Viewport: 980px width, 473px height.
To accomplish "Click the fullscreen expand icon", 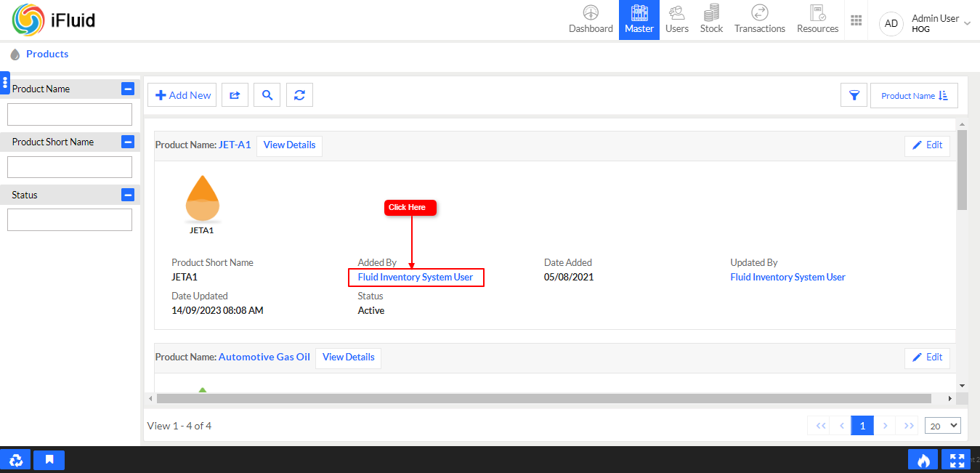I will [957, 460].
